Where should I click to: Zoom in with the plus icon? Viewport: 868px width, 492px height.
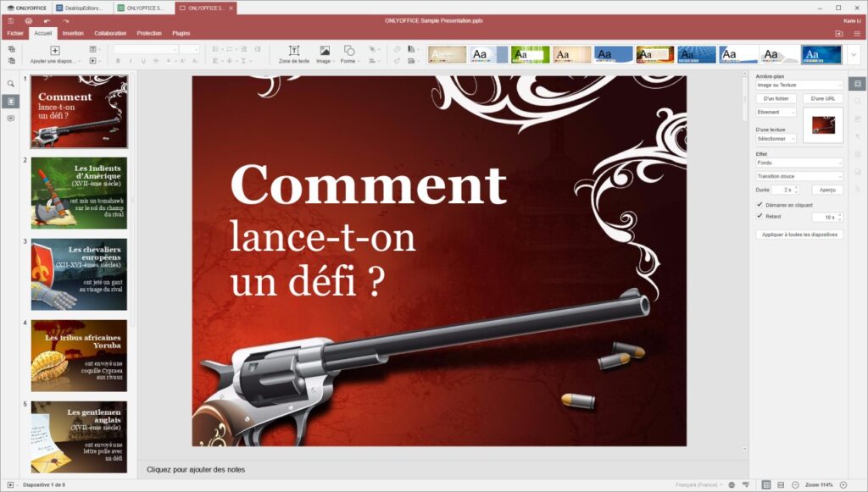pyautogui.click(x=843, y=485)
